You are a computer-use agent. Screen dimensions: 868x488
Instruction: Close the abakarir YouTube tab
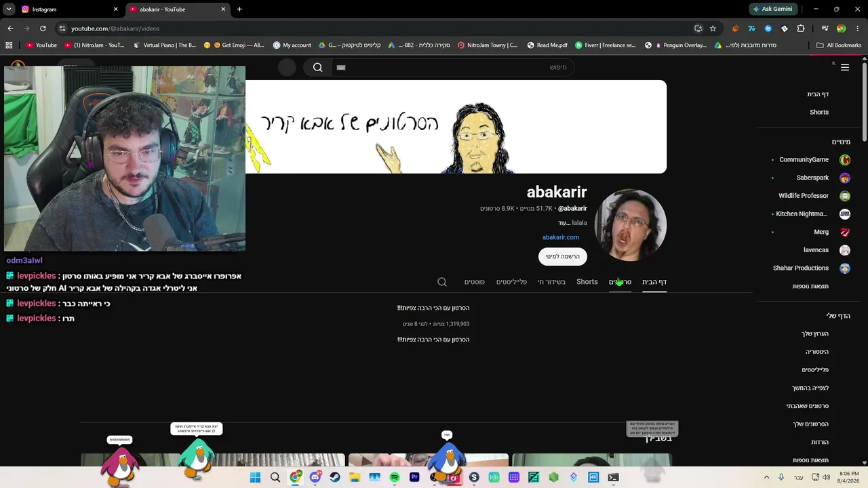pyautogui.click(x=223, y=9)
